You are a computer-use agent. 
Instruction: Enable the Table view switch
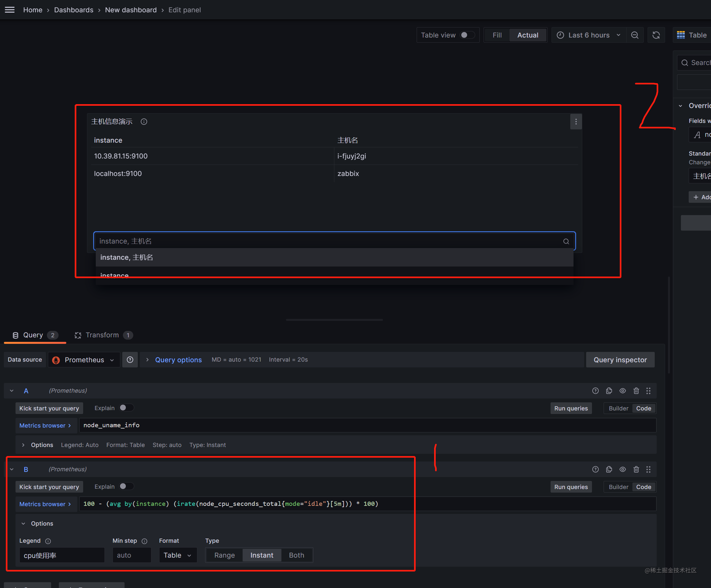467,35
